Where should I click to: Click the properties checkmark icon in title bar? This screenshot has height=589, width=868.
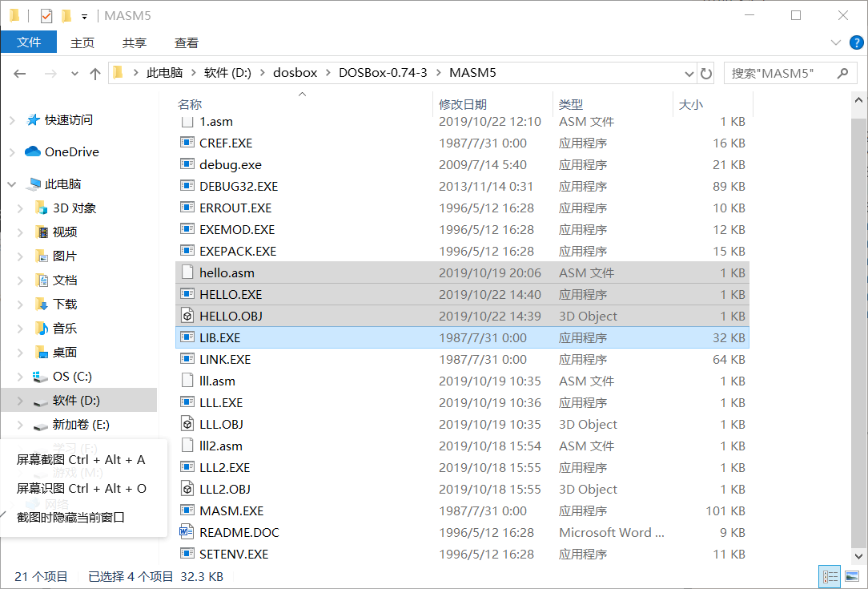pos(46,15)
